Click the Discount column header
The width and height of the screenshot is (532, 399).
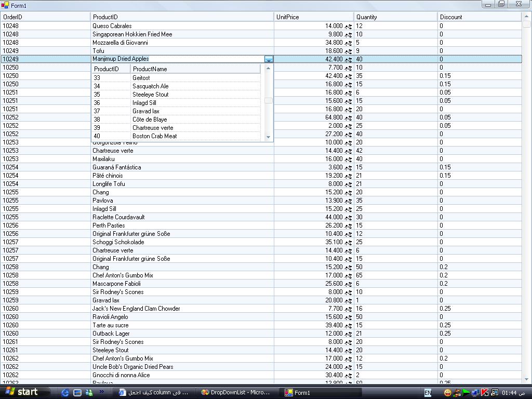[x=480, y=17]
